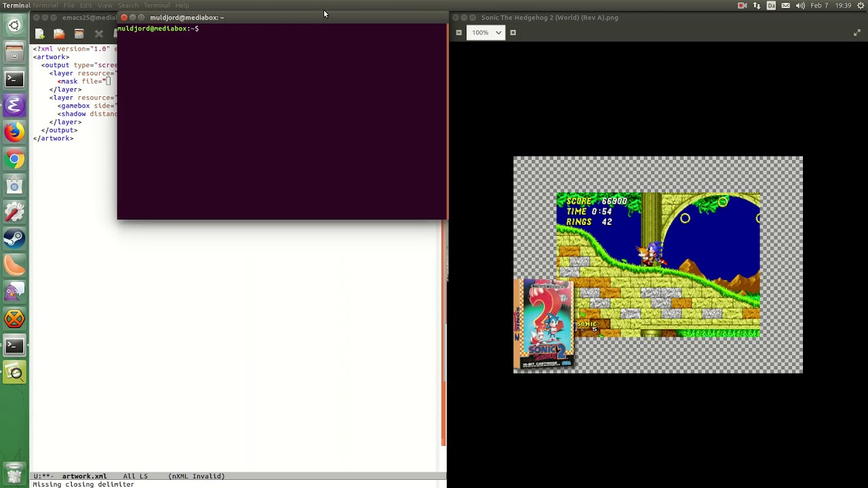Click Emacs close buffer X toolbar icon
868x488 pixels.
pos(98,33)
